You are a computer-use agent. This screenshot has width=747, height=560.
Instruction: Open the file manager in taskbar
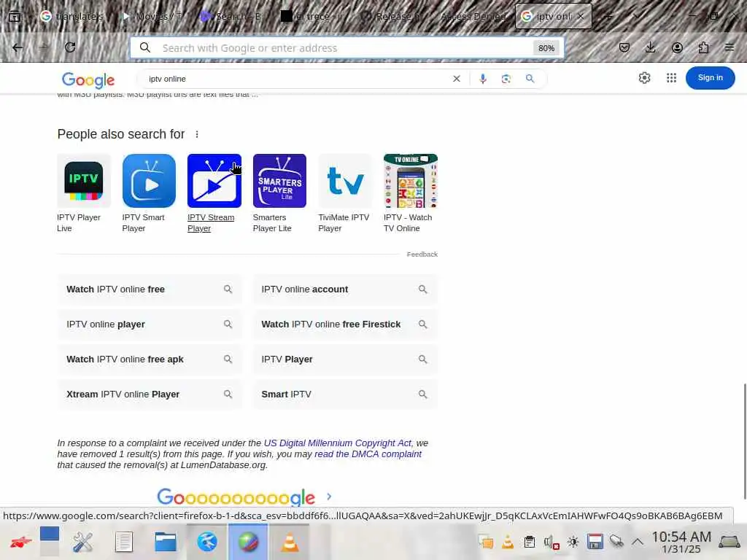click(166, 542)
